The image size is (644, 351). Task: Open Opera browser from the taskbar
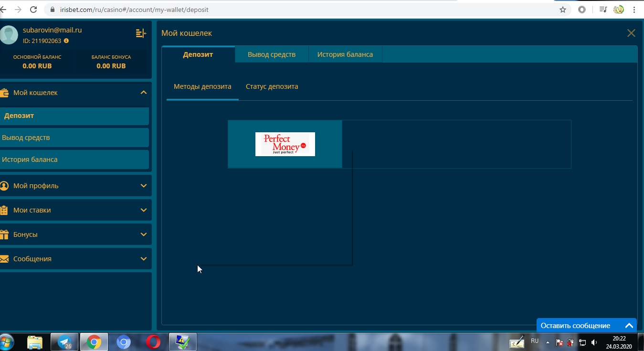click(153, 342)
